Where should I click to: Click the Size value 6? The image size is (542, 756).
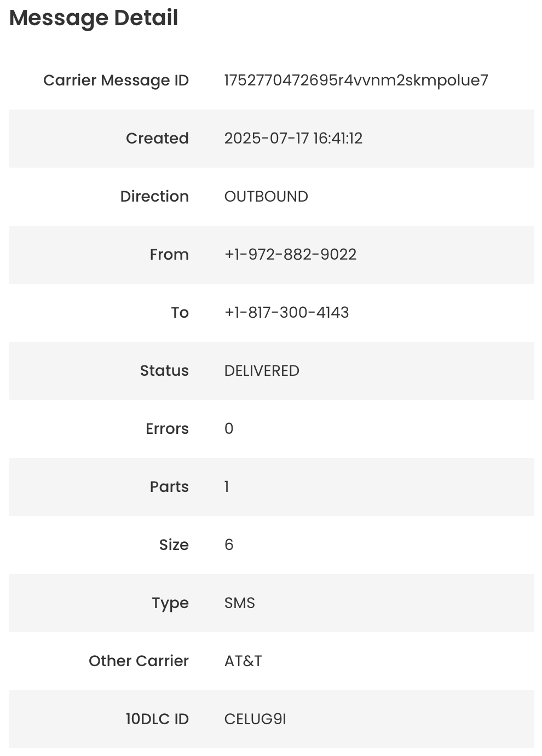229,545
